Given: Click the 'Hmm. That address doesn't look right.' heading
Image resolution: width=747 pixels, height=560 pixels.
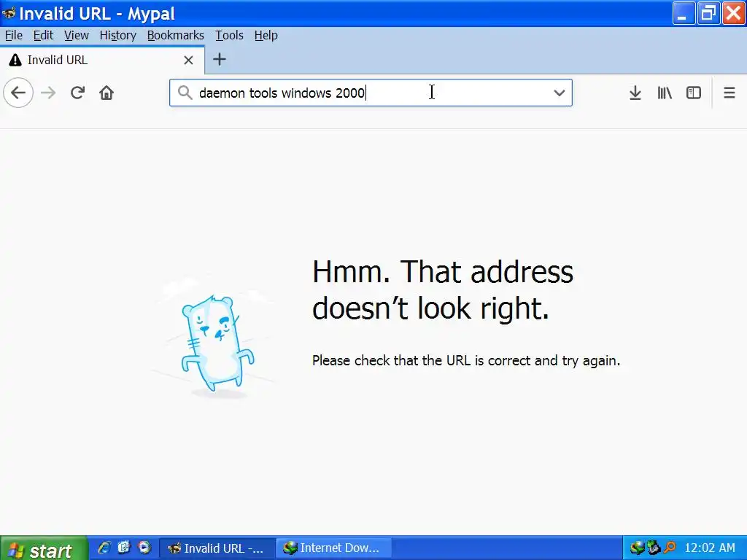Looking at the screenshot, I should click(x=443, y=289).
